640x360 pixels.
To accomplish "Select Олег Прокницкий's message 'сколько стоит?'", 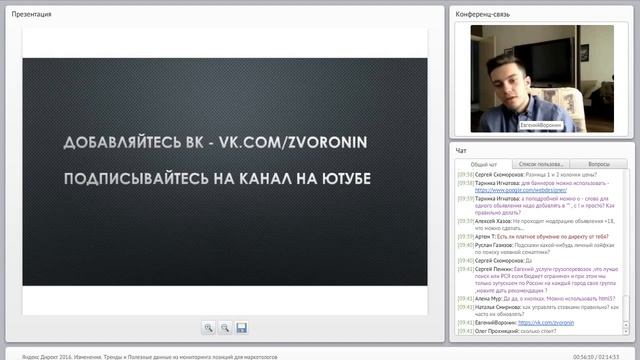I will 507,331.
